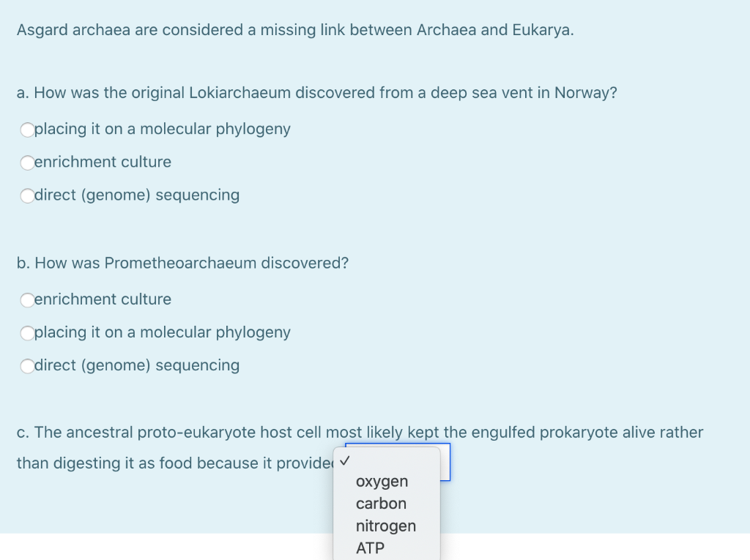Click the checkmarked blank option in the dropdown
This screenshot has width=750, height=560.
point(381,461)
